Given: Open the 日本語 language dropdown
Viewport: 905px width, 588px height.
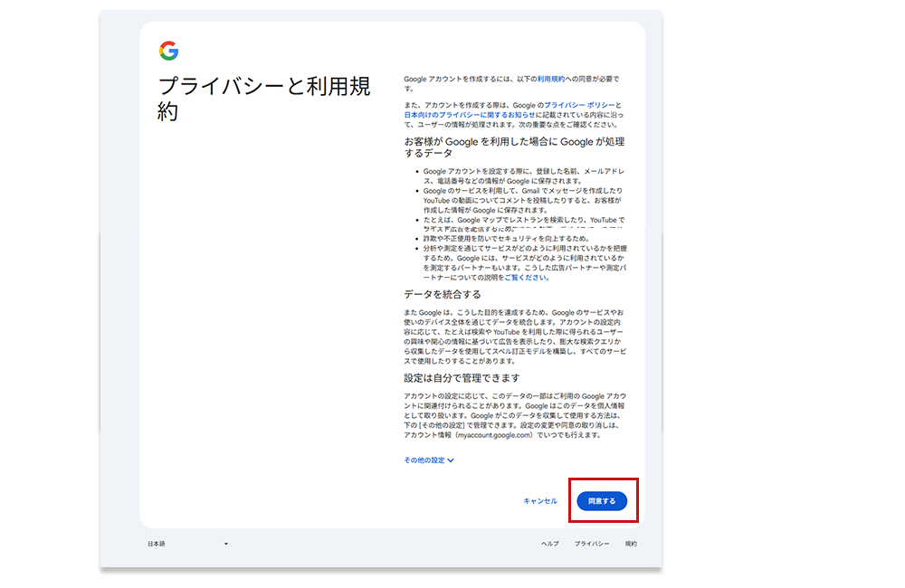Looking at the screenshot, I should click(x=187, y=544).
